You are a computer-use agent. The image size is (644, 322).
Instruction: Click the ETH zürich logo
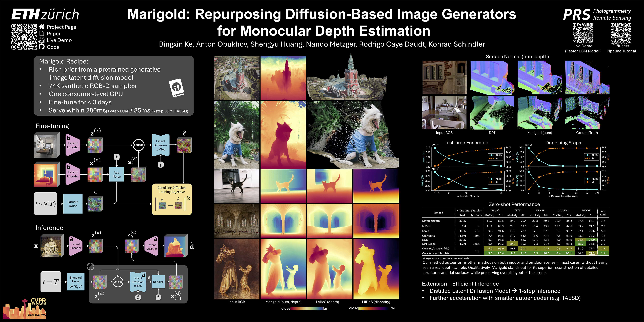(45, 14)
